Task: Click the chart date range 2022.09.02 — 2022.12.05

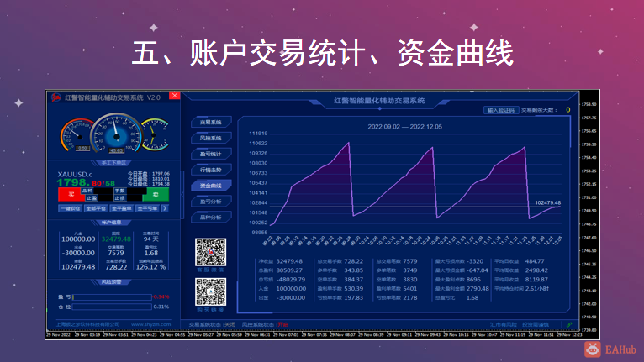Action: click(x=405, y=127)
